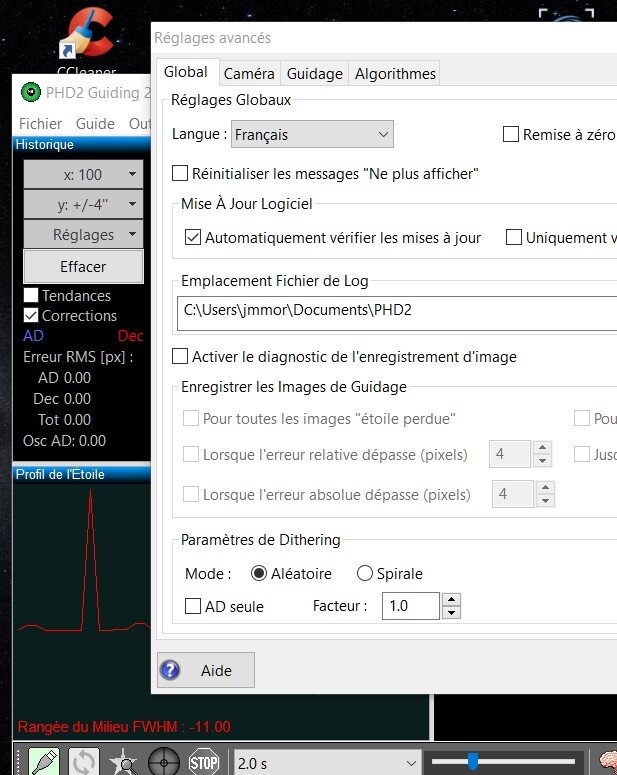This screenshot has height=775, width=617.
Task: Open the Guide menu in PHD2
Action: click(x=95, y=124)
